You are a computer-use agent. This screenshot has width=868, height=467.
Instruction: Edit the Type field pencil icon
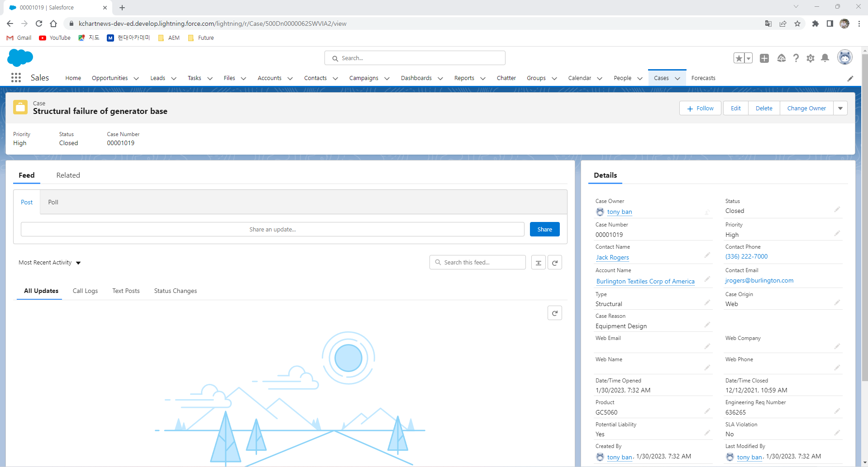coord(707,302)
